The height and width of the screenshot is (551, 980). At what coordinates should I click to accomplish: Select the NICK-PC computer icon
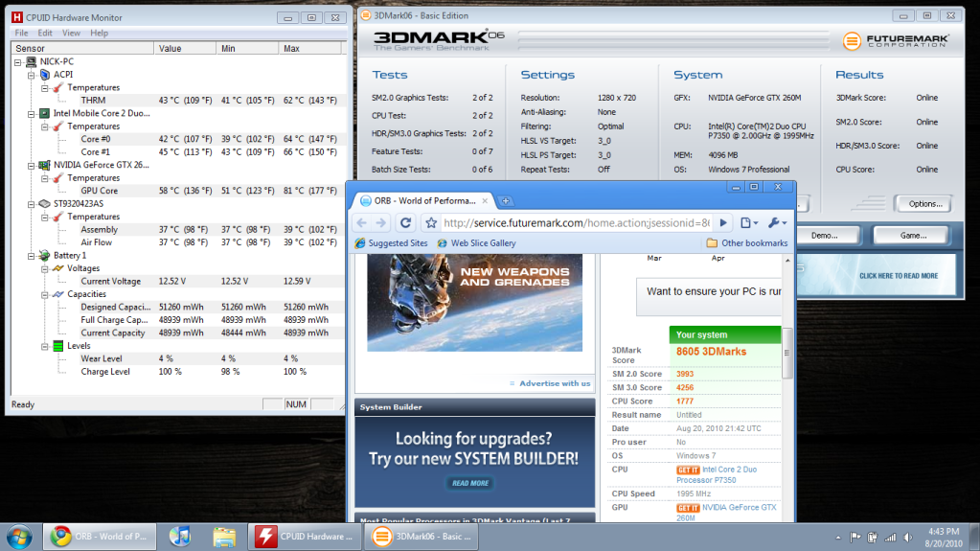[32, 61]
